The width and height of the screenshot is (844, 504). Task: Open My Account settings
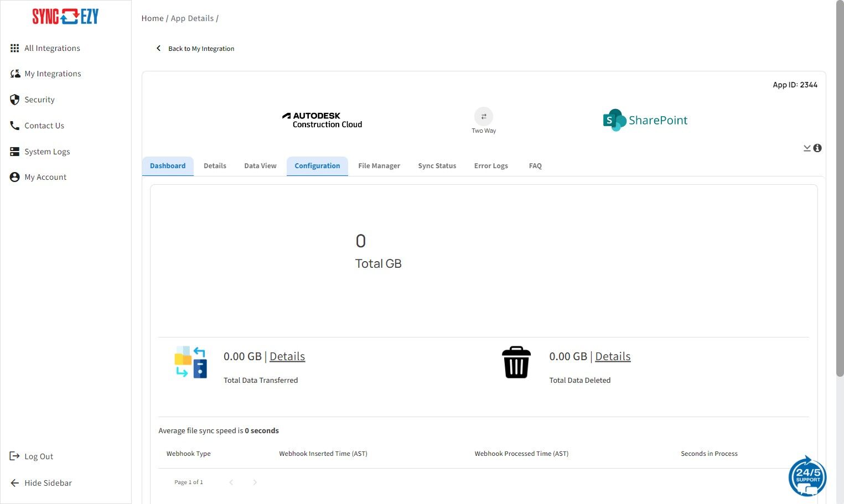[x=45, y=177]
